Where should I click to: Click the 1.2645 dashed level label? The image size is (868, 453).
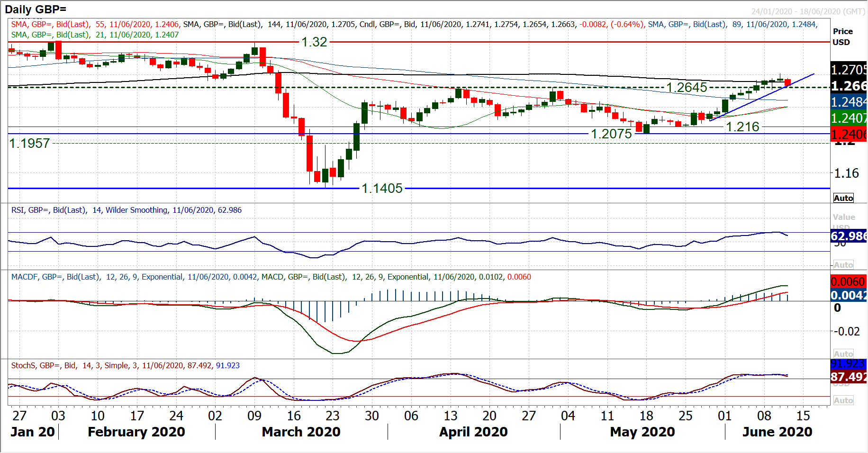coord(687,88)
